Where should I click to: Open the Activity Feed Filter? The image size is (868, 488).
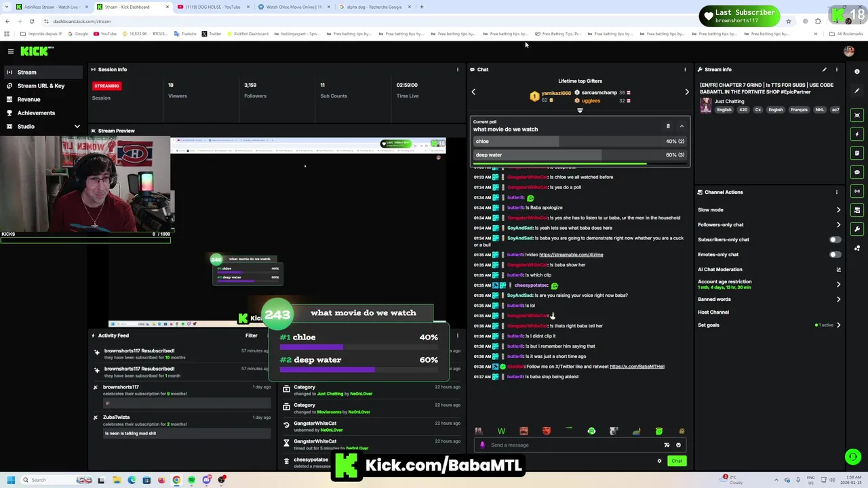(x=251, y=335)
